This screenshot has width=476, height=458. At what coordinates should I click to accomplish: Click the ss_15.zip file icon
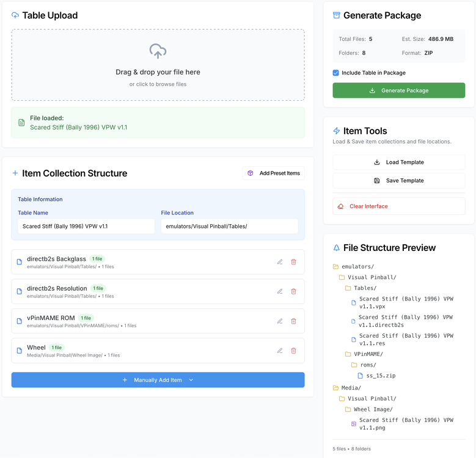[x=361, y=376]
